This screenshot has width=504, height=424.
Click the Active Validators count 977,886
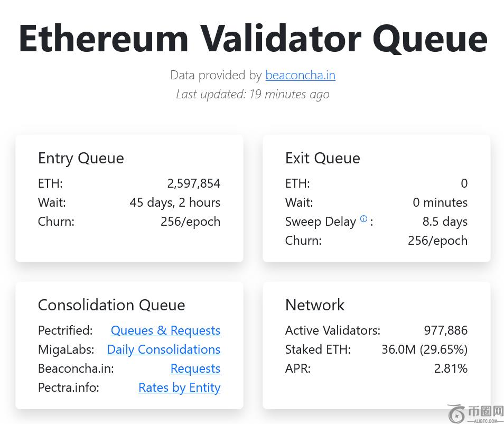[445, 330]
